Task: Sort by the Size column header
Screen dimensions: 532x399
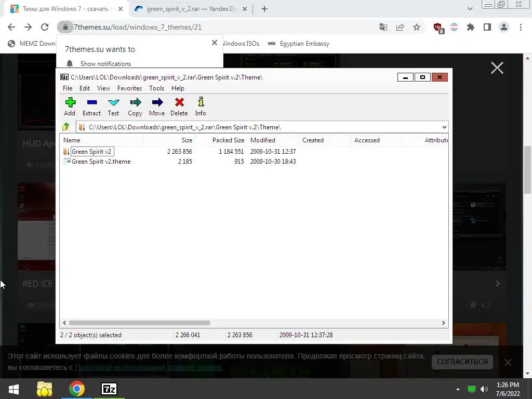Action: (169, 140)
